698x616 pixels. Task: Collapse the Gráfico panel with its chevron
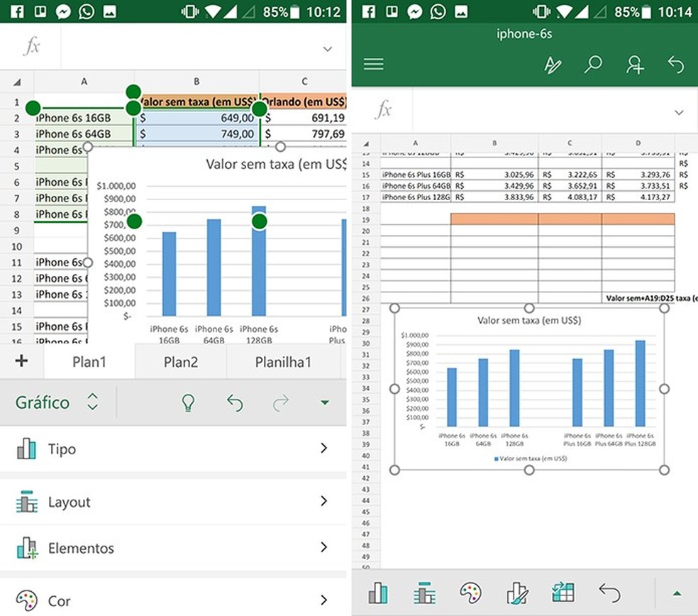[x=92, y=402]
